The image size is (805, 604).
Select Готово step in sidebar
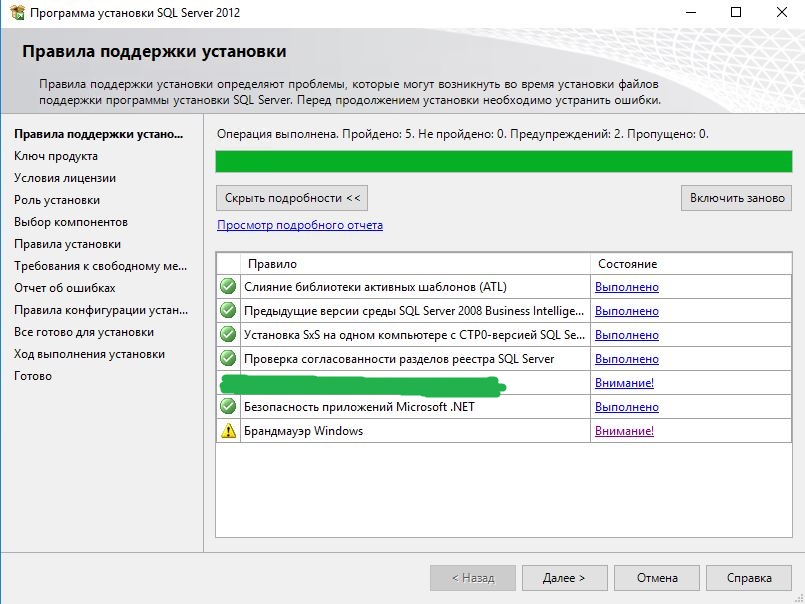33,376
